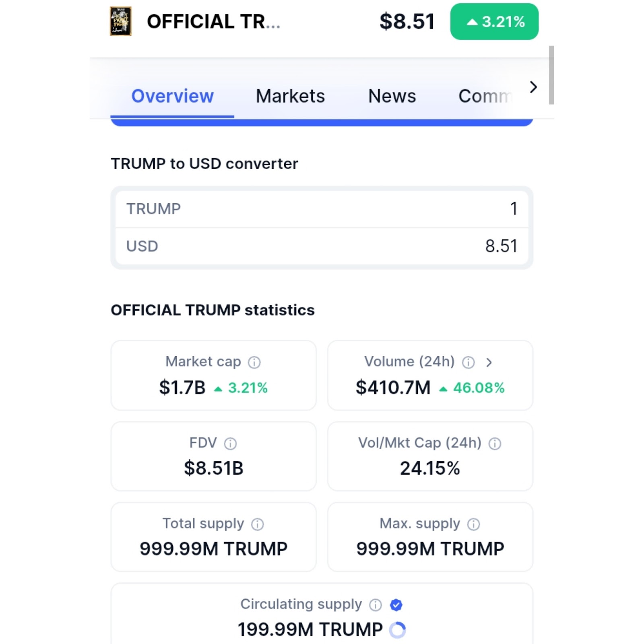The width and height of the screenshot is (644, 644).
Task: Open the News tab
Action: 392,96
